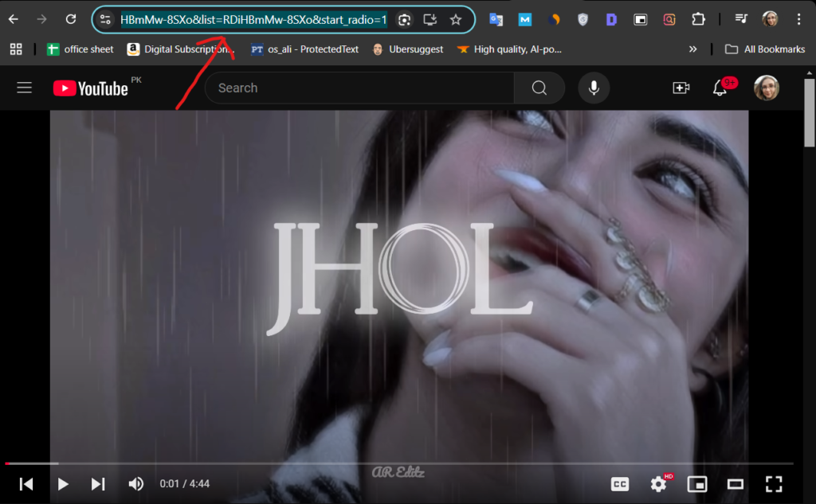
Task: Open the red Q extension icon
Action: click(669, 20)
